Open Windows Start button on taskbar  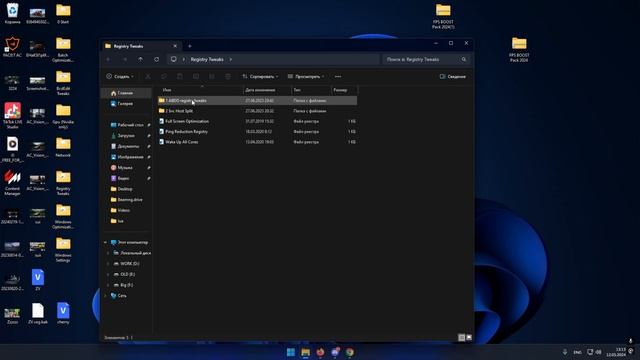pos(291,352)
